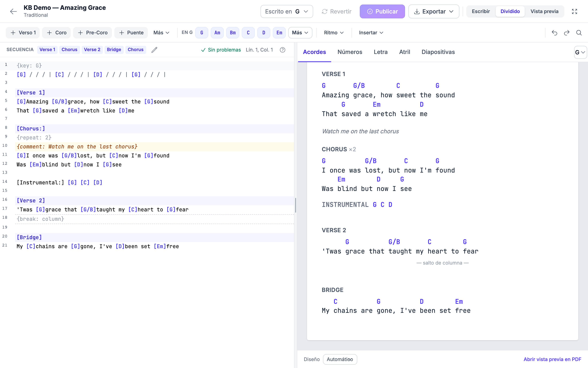Select the Verse 1 sequence chip
Viewport: 588px width, 368px height.
pos(47,50)
